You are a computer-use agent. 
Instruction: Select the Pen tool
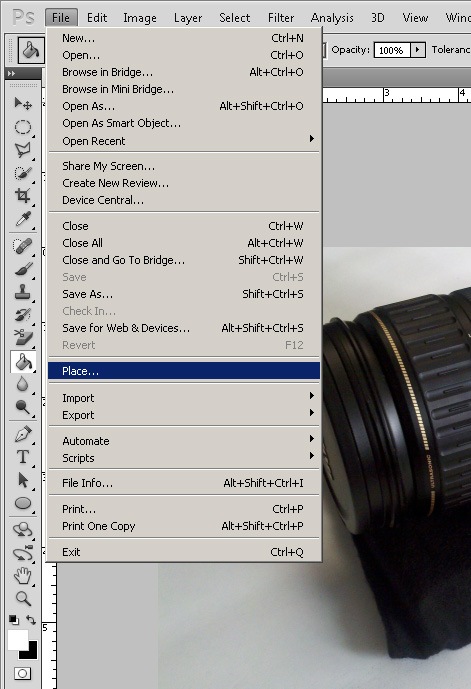23,434
